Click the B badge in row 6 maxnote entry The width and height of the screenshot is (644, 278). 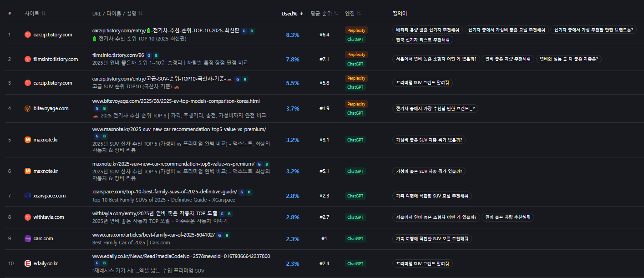click(x=267, y=164)
